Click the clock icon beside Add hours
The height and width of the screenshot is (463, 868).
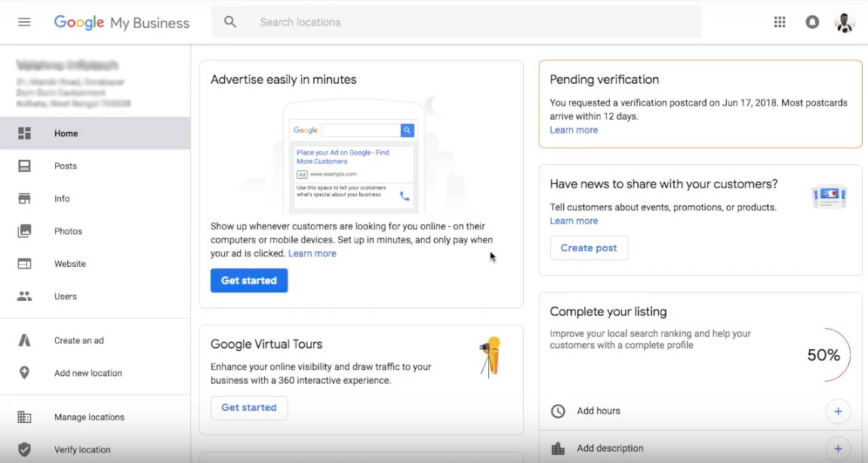tap(558, 411)
